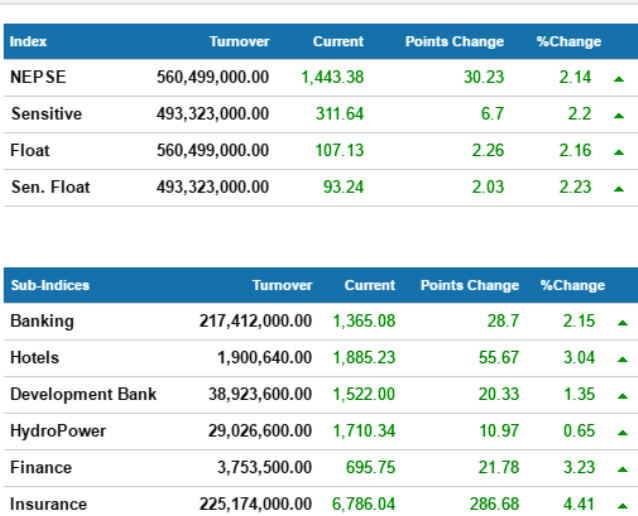
Task: Click %Change header in Sub-Indices table
Action: [x=572, y=285]
